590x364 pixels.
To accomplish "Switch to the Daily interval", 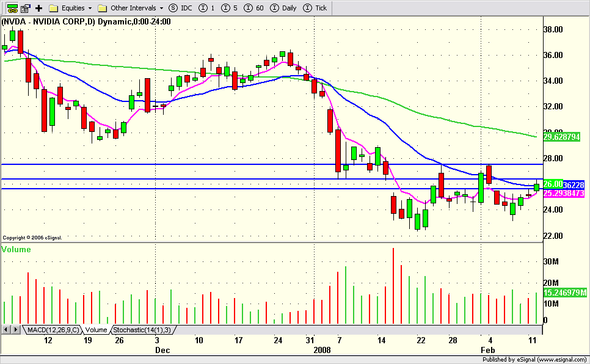I will tap(284, 8).
